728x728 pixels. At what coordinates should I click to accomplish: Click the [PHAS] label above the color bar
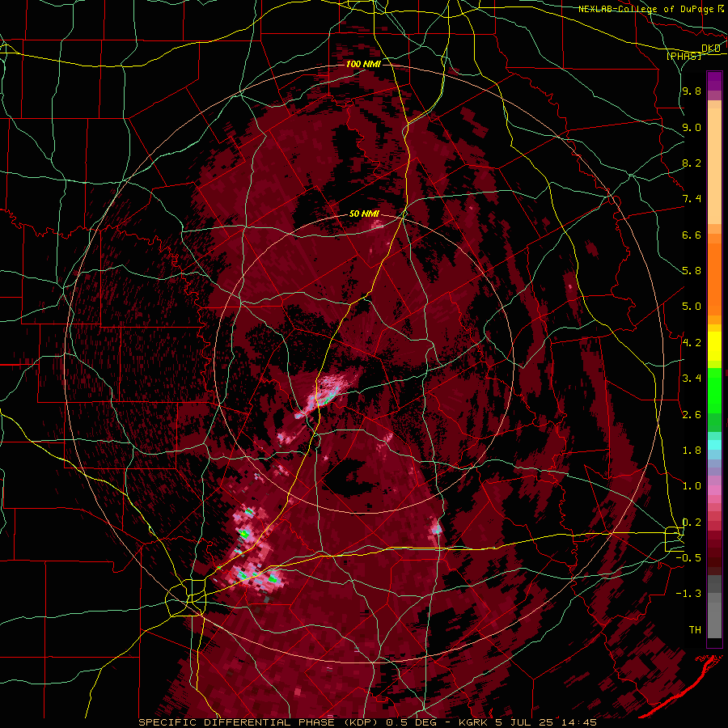(x=684, y=56)
